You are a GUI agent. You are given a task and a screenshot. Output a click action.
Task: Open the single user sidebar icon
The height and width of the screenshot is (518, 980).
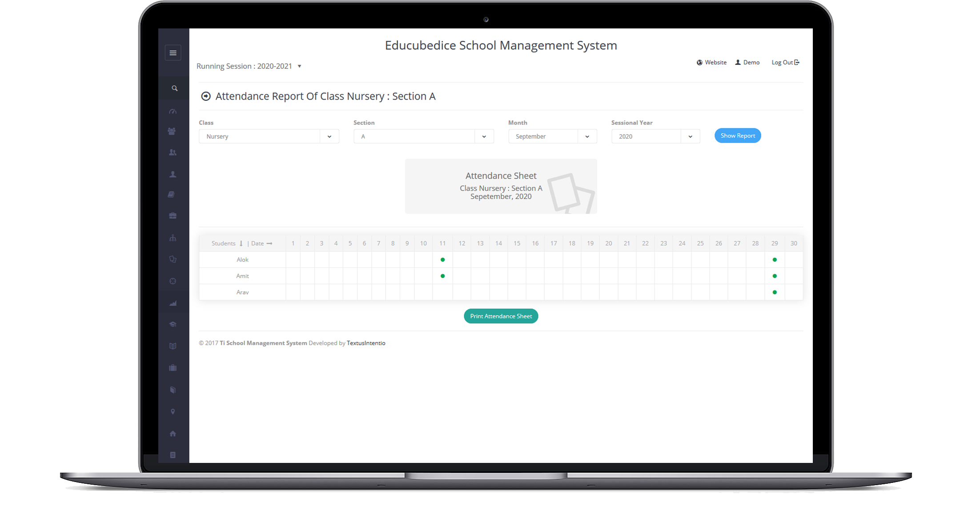(173, 174)
